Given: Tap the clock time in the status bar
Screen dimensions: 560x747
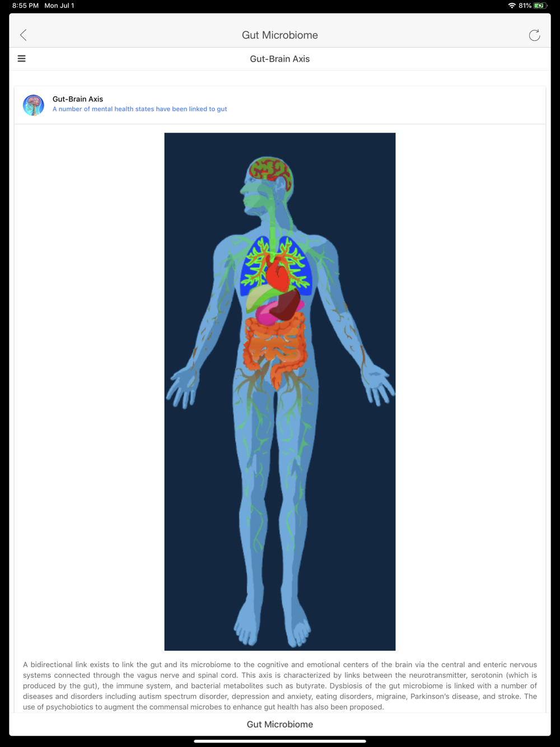Looking at the screenshot, I should (25, 6).
